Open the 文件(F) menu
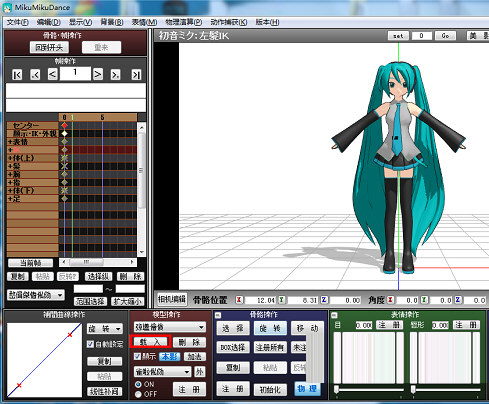489x404 pixels. 18,22
